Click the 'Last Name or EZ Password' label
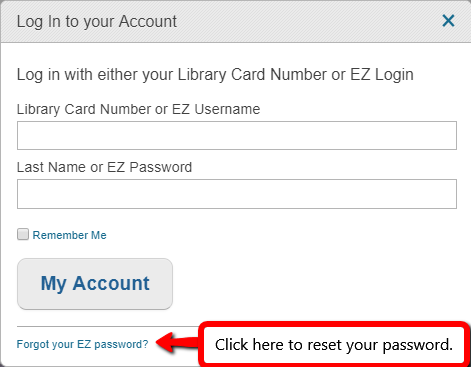The width and height of the screenshot is (471, 367). coord(104,167)
